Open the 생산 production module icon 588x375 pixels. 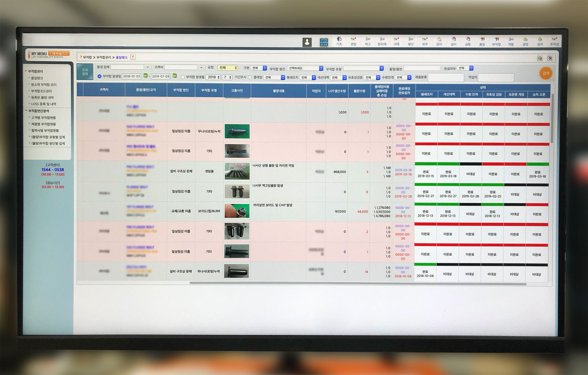click(410, 41)
